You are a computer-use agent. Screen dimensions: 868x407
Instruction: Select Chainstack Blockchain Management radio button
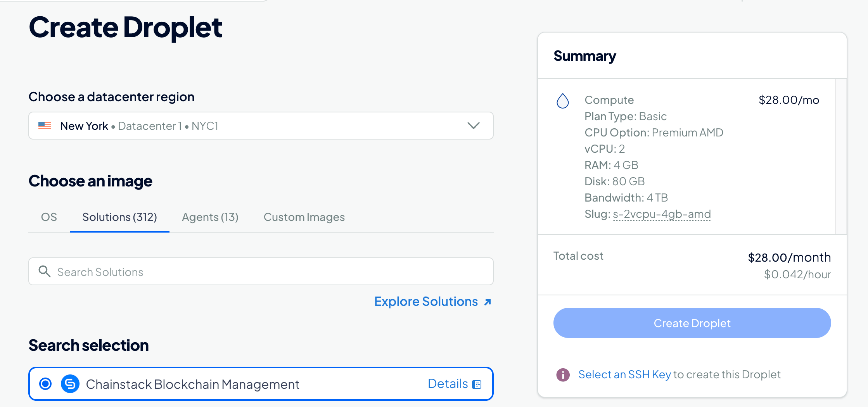click(x=45, y=384)
